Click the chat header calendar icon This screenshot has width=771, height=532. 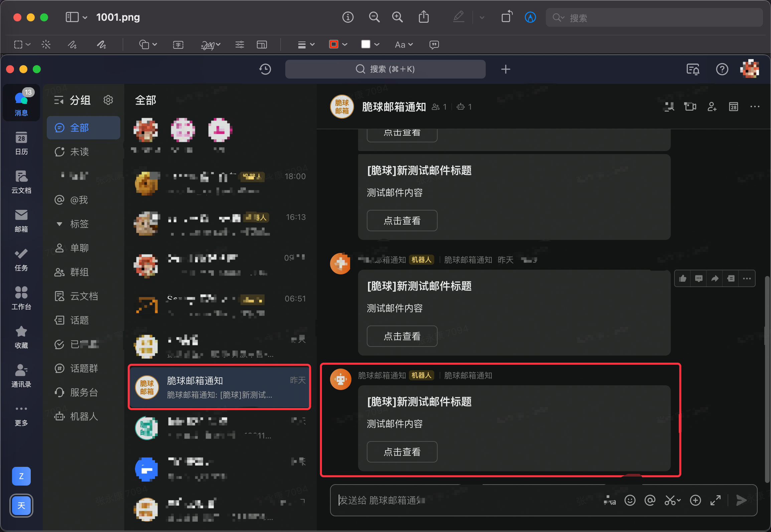733,107
